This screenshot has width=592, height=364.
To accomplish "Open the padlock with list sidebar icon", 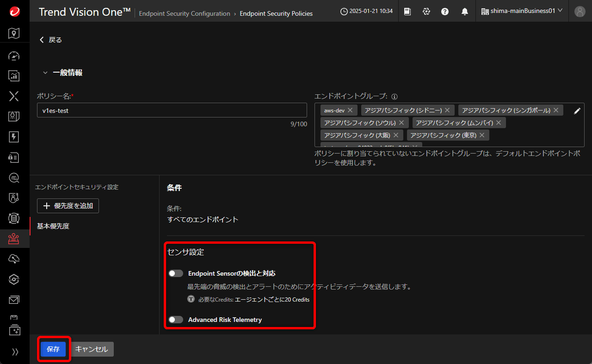I will click(x=14, y=157).
